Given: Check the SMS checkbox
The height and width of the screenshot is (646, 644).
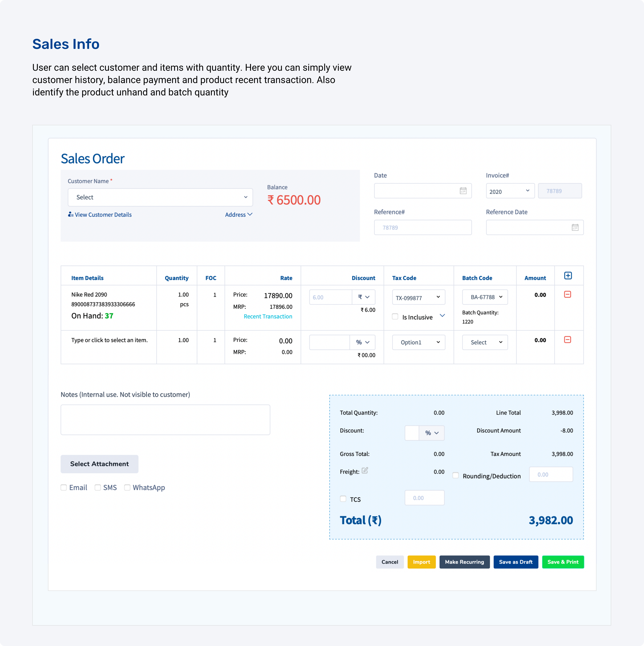Looking at the screenshot, I should click(98, 487).
